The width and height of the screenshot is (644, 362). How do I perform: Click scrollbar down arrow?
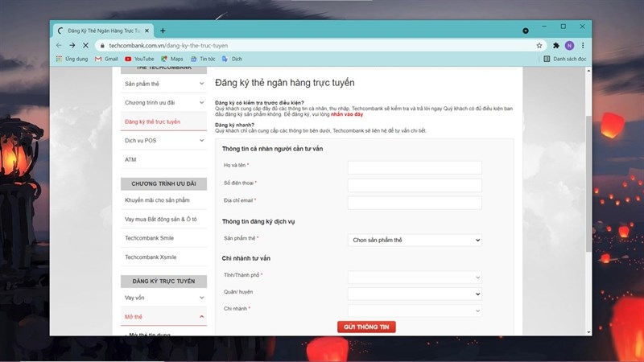588,332
